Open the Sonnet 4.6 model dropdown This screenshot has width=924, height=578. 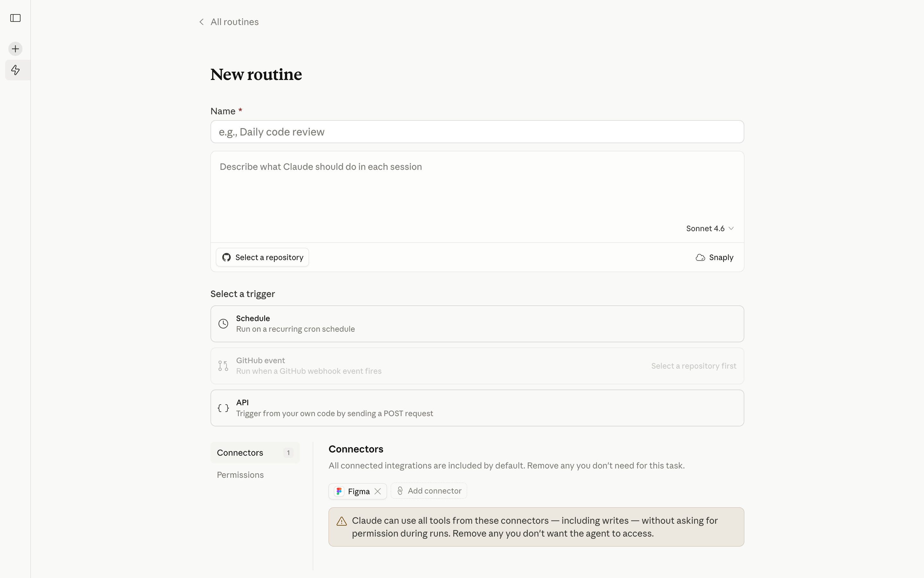[710, 228]
